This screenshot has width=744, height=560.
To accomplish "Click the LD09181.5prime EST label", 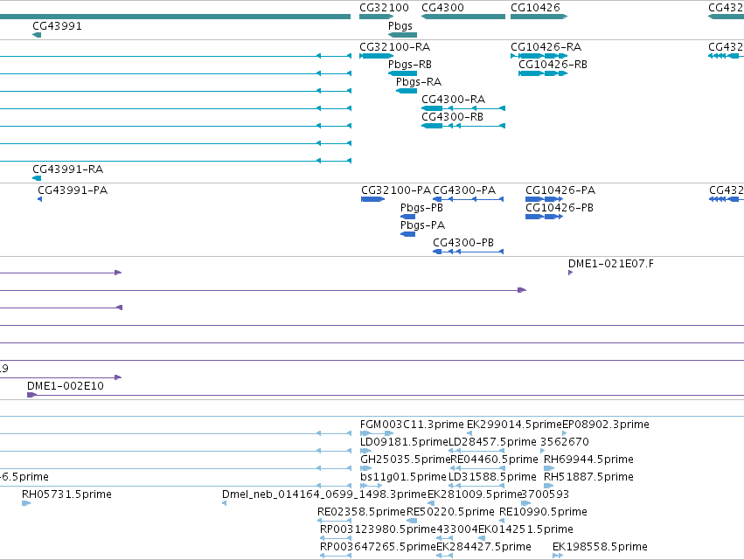I will tap(404, 442).
